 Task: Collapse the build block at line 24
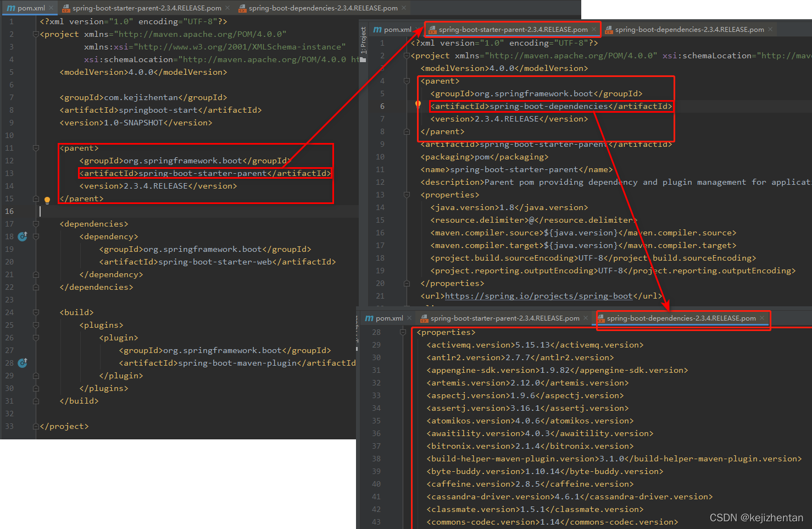36,312
